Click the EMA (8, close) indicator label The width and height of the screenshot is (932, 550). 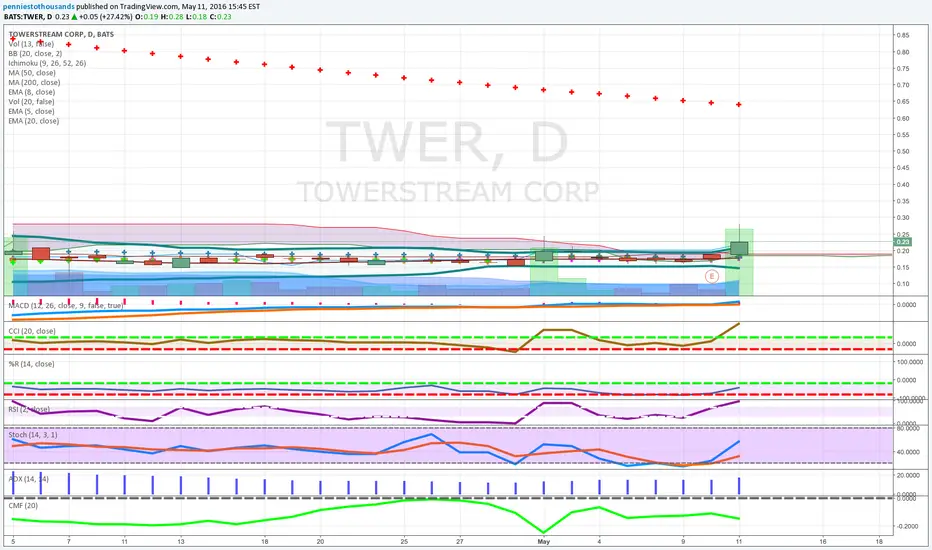click(x=32, y=92)
